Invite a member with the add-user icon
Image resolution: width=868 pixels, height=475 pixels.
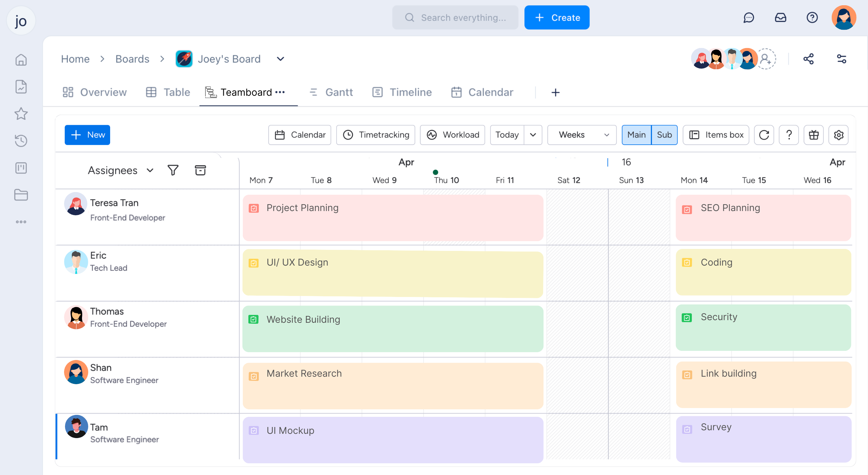[x=766, y=59]
